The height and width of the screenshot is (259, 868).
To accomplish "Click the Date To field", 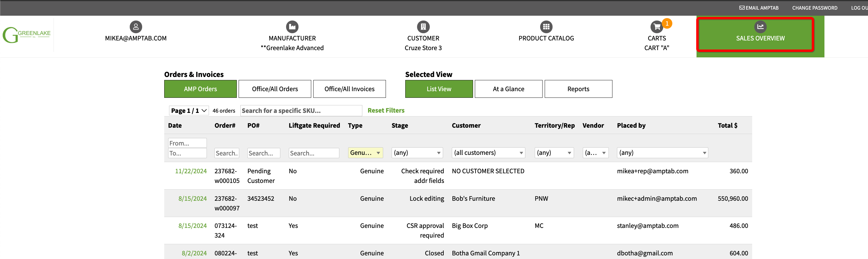I will click(187, 153).
